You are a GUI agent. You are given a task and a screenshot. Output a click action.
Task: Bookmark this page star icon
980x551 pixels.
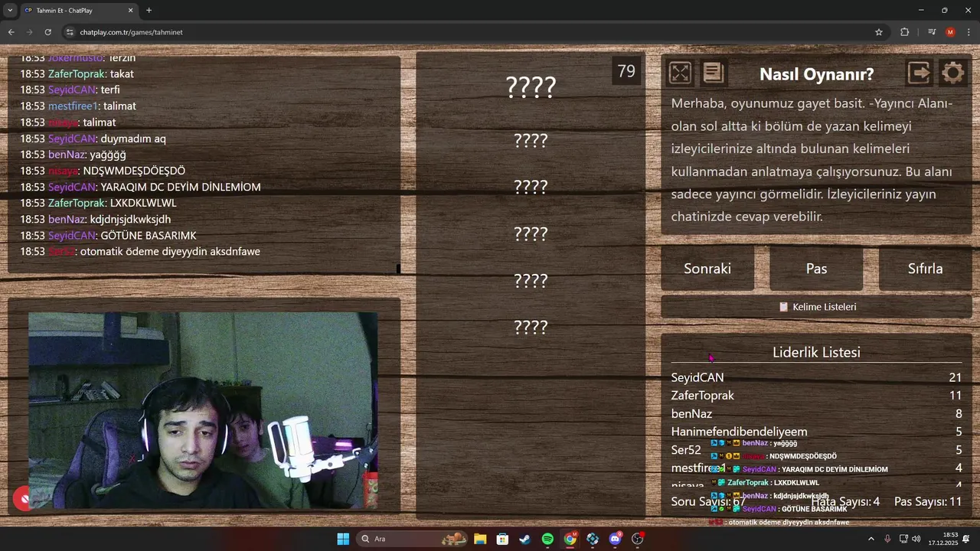pos(879,32)
